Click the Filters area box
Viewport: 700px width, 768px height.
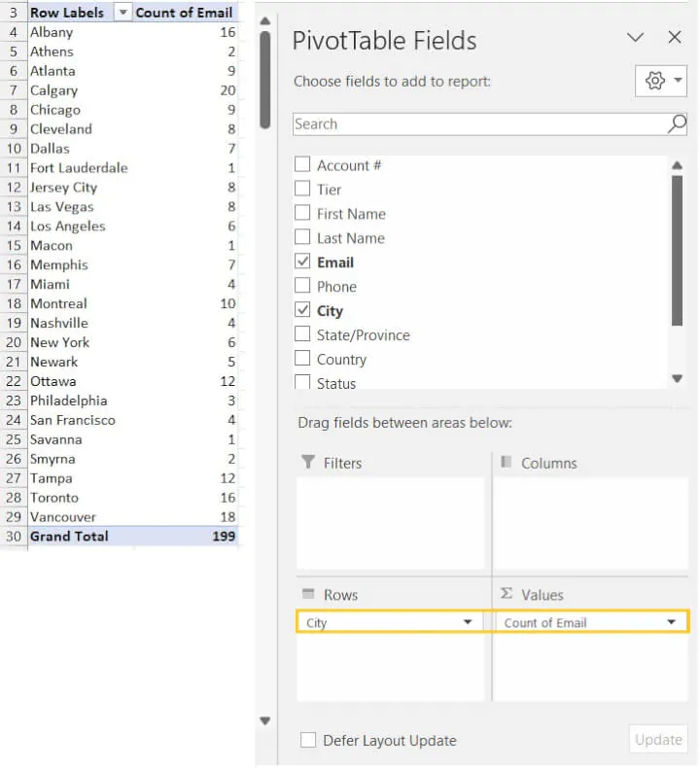point(391,523)
